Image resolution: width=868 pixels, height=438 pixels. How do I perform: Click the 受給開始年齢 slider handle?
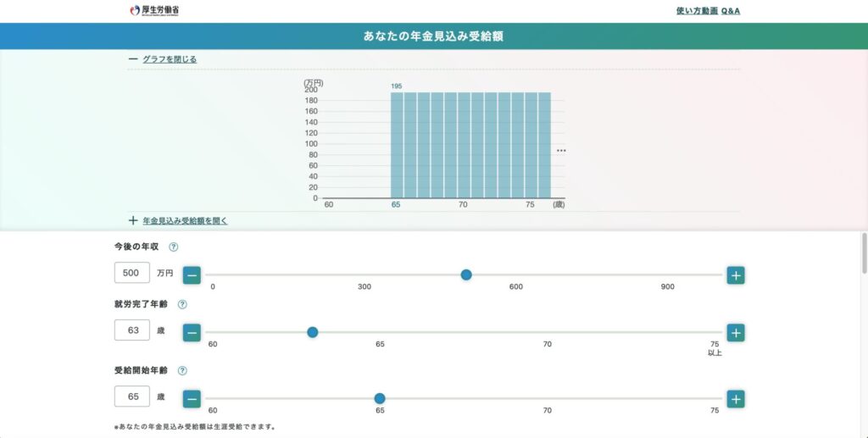click(380, 399)
